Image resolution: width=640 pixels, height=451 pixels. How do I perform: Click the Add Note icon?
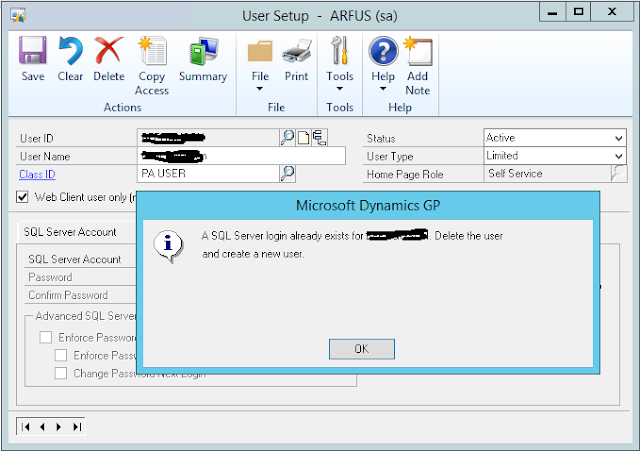click(418, 51)
